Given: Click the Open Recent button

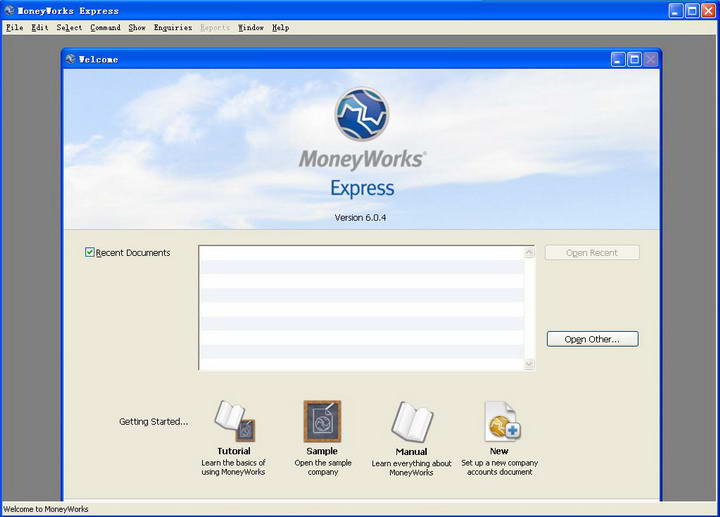Looking at the screenshot, I should tap(592, 253).
